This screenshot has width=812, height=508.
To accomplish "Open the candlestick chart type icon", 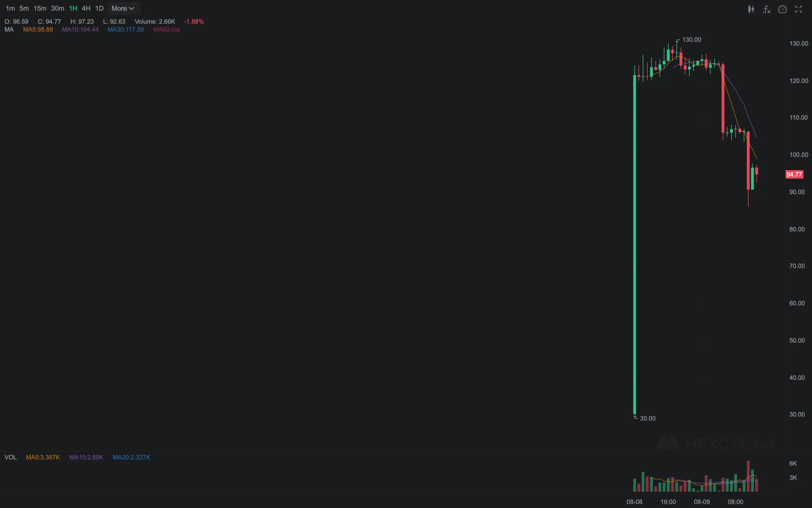I will coord(751,9).
